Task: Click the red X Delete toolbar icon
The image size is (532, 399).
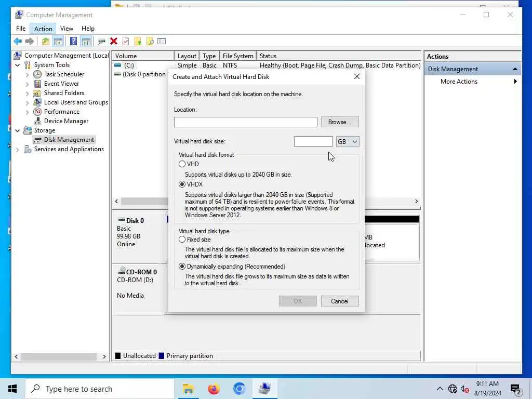Action: click(x=114, y=42)
